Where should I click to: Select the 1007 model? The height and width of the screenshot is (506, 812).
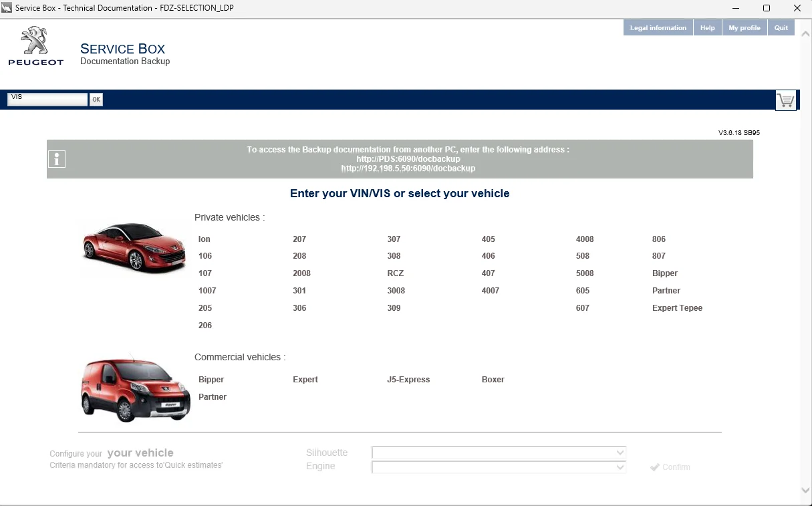tap(207, 291)
